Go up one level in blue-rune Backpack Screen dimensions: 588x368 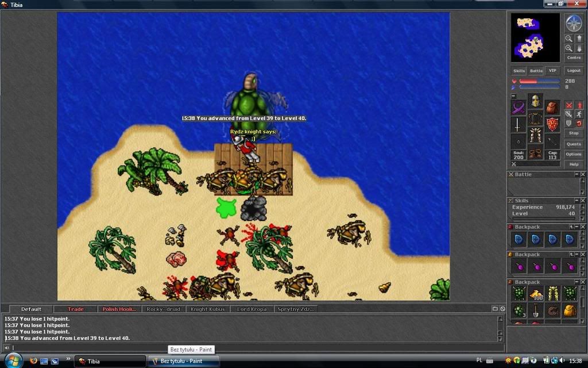coord(571,227)
